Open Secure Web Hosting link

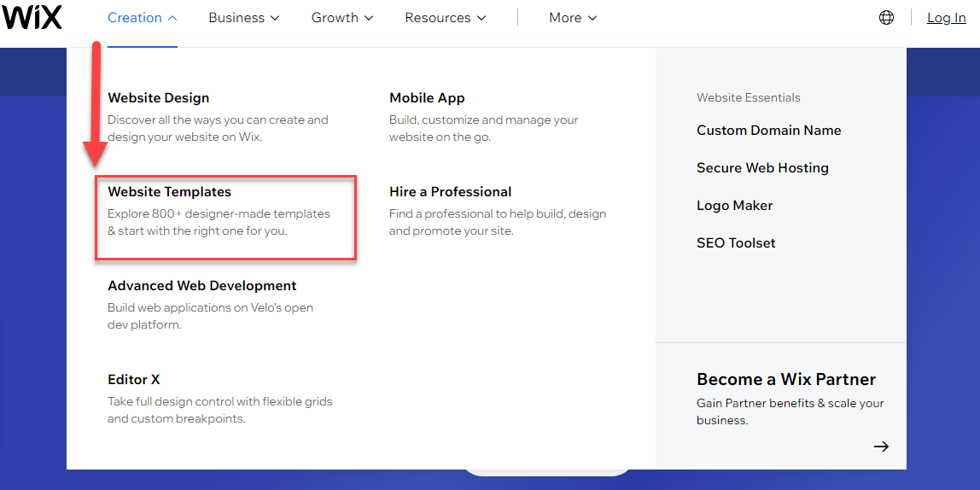pyautogui.click(x=762, y=168)
